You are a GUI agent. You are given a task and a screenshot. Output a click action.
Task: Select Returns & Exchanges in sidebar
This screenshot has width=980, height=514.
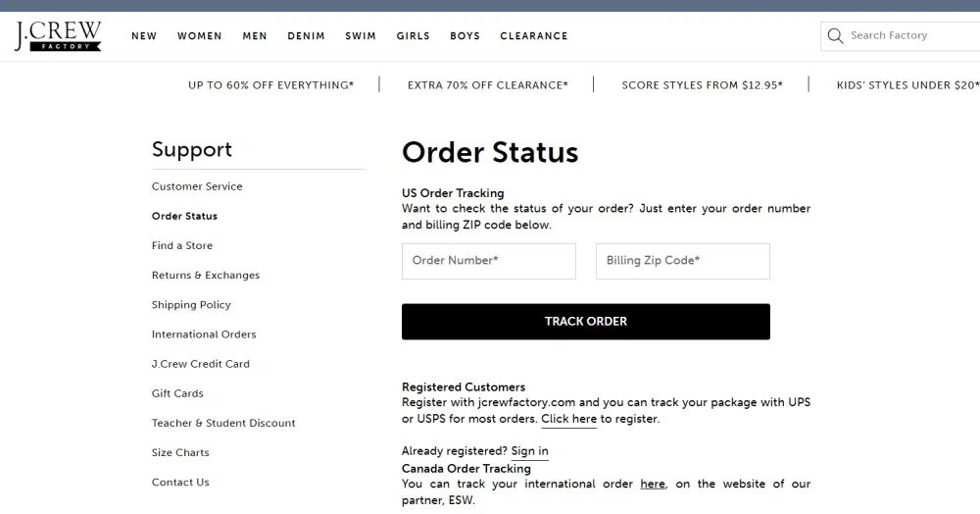pyautogui.click(x=206, y=275)
